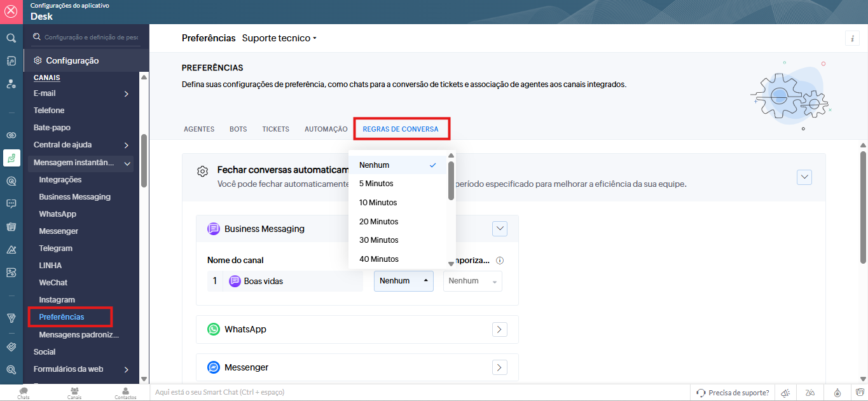Expand the WhatsApp channel section
The width and height of the screenshot is (868, 401).
click(x=499, y=329)
